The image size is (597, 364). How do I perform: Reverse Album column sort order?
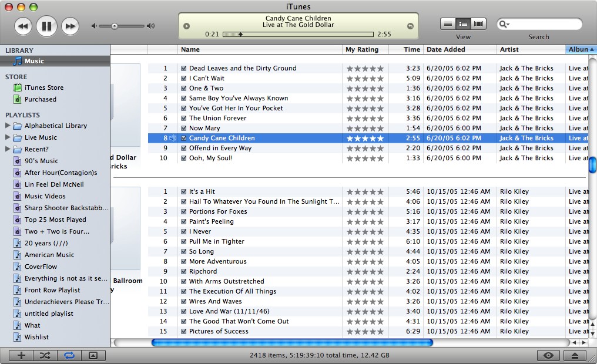(x=581, y=49)
